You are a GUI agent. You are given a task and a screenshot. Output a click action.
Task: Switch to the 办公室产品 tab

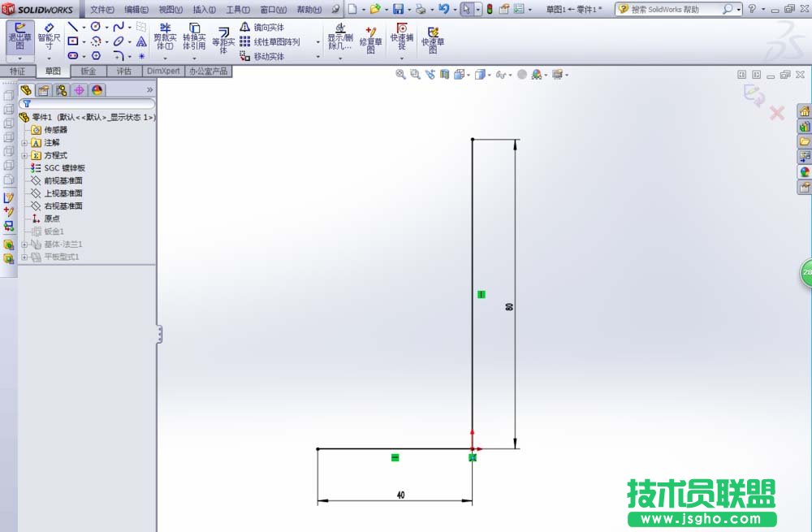point(208,71)
